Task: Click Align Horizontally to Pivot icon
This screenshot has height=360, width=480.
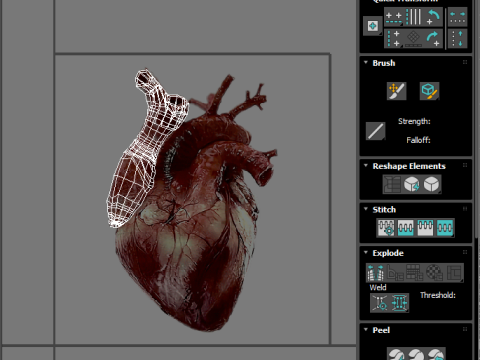Action: pos(394,17)
